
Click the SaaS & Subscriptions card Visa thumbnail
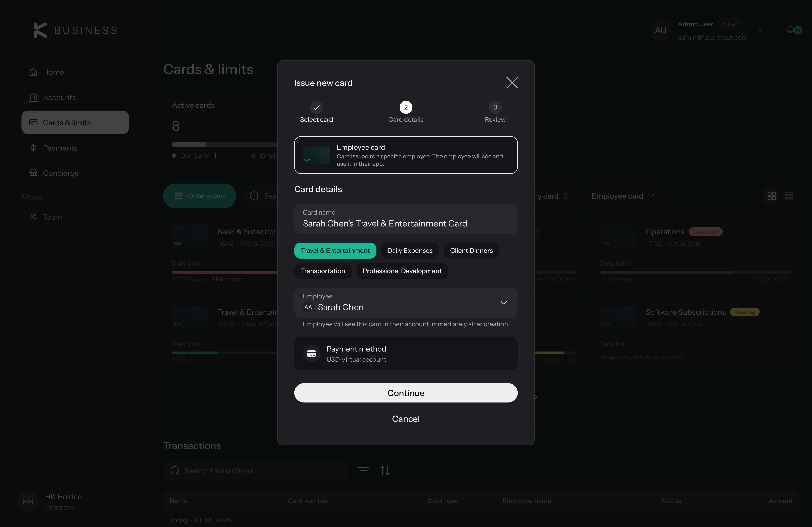point(190,237)
